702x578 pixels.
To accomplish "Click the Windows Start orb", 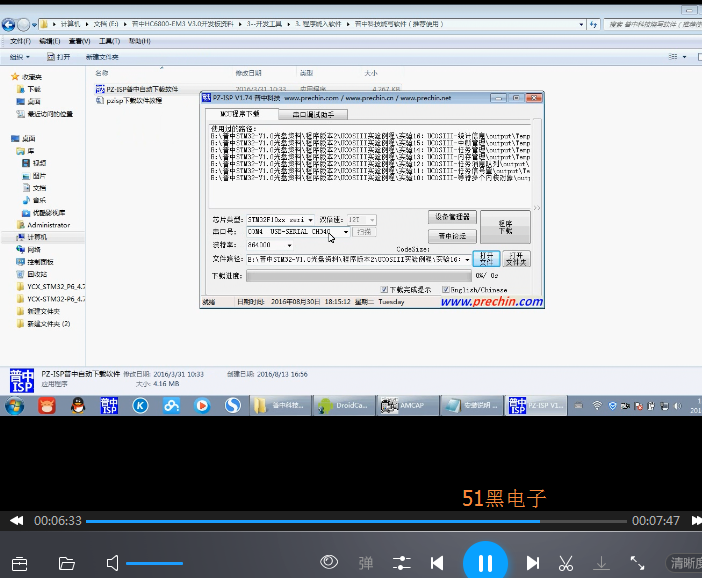I will 15,406.
